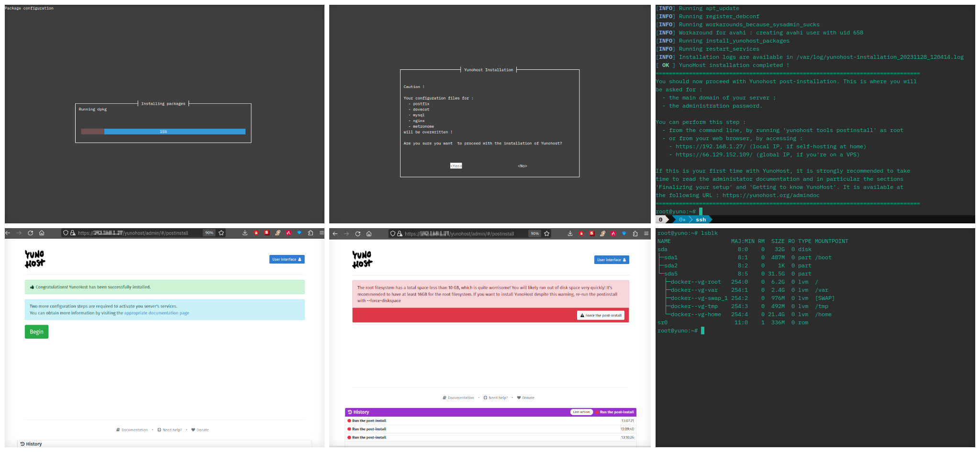Click Begin to start post-installation
Image resolution: width=980 pixels, height=452 pixels.
pyautogui.click(x=36, y=331)
